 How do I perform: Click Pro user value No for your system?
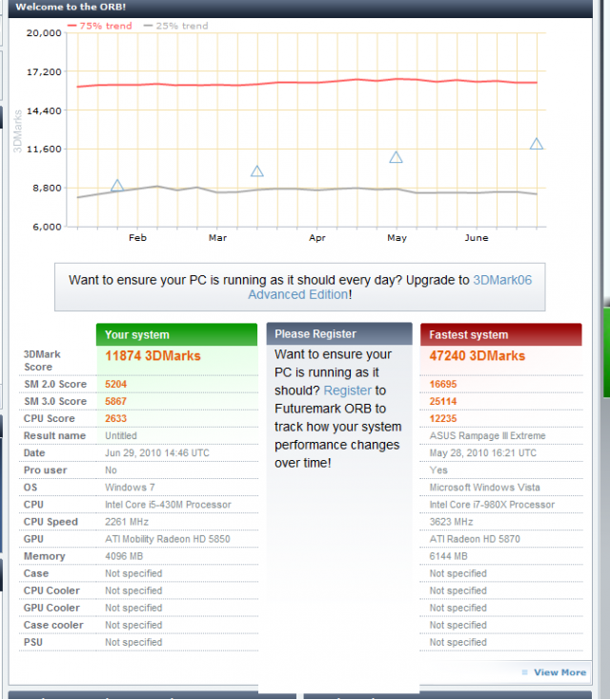point(111,470)
